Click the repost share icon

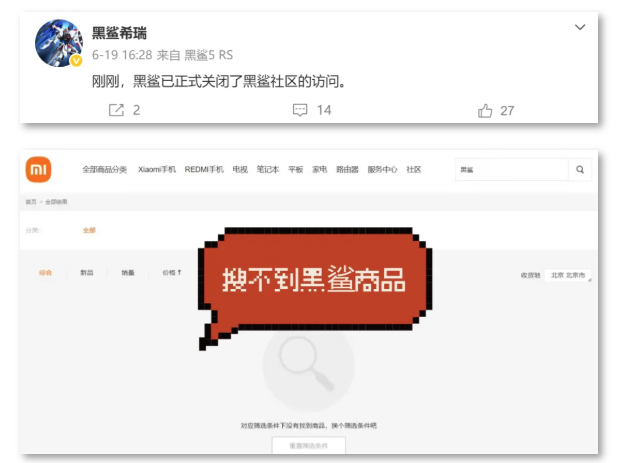(116, 110)
